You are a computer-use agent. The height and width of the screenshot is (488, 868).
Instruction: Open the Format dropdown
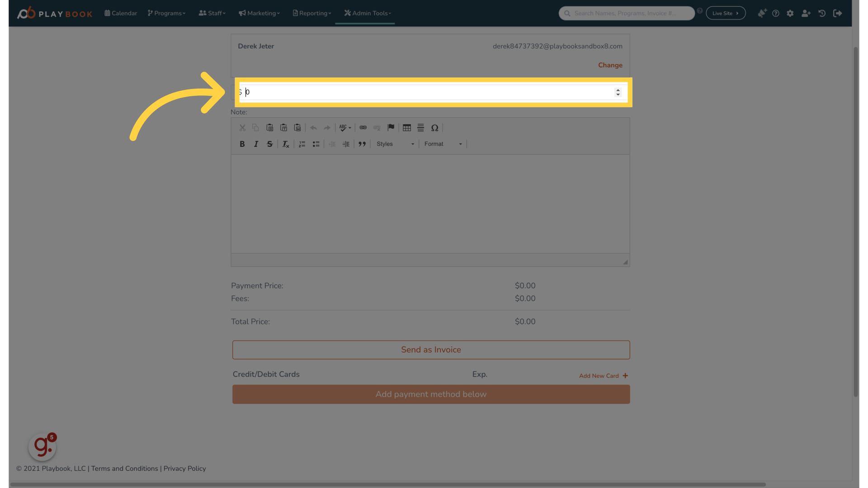point(443,144)
